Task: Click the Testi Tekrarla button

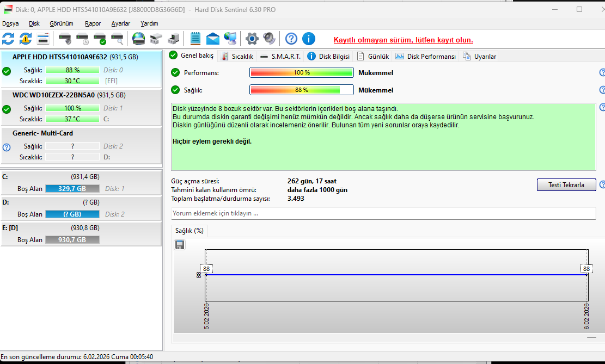Action: [x=566, y=184]
